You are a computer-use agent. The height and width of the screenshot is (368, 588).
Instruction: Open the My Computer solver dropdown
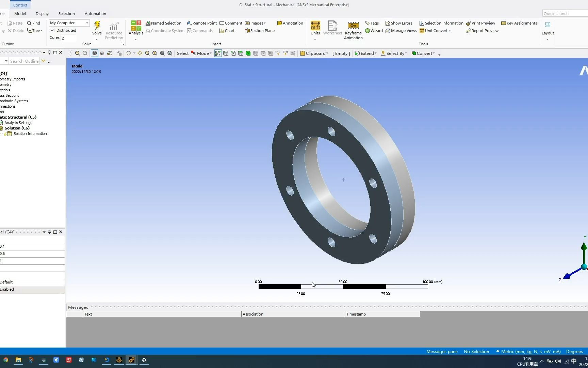[87, 23]
